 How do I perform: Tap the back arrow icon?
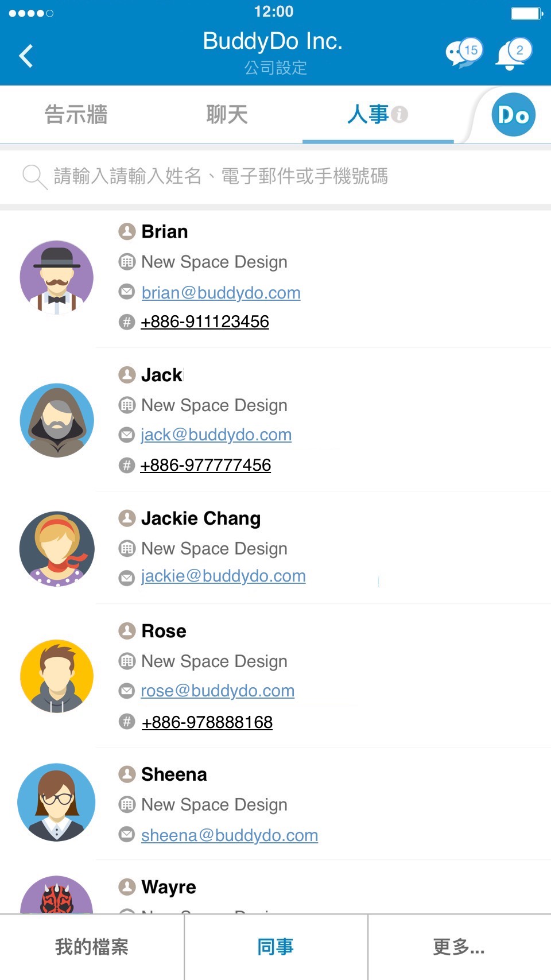click(26, 56)
